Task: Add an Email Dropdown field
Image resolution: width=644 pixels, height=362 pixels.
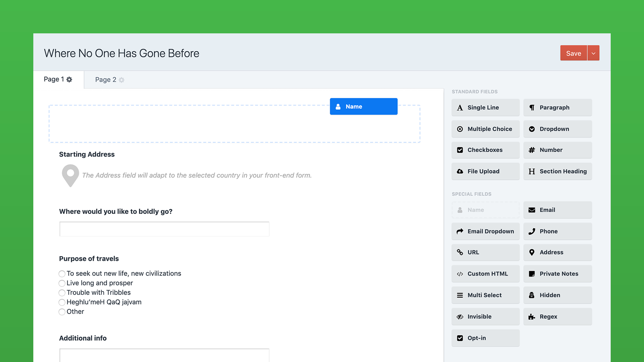Action: (x=485, y=231)
